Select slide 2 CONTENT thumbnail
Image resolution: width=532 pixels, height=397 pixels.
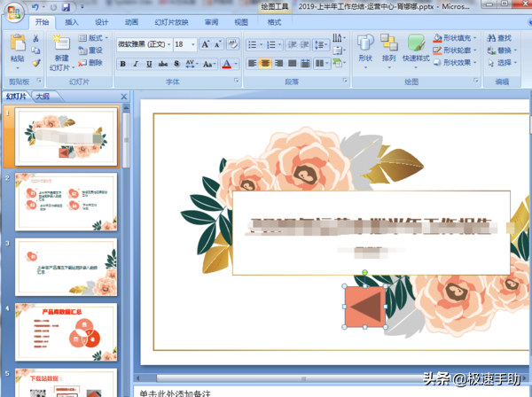pos(66,202)
